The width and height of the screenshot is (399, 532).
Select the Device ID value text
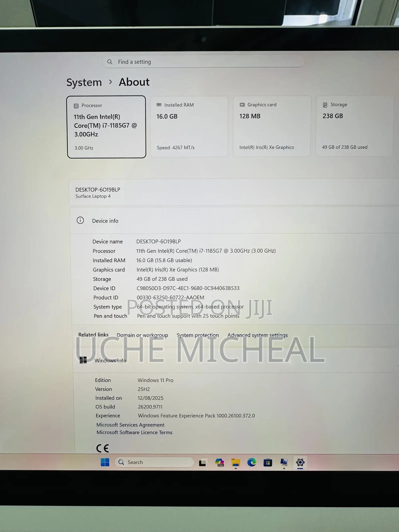point(188,288)
